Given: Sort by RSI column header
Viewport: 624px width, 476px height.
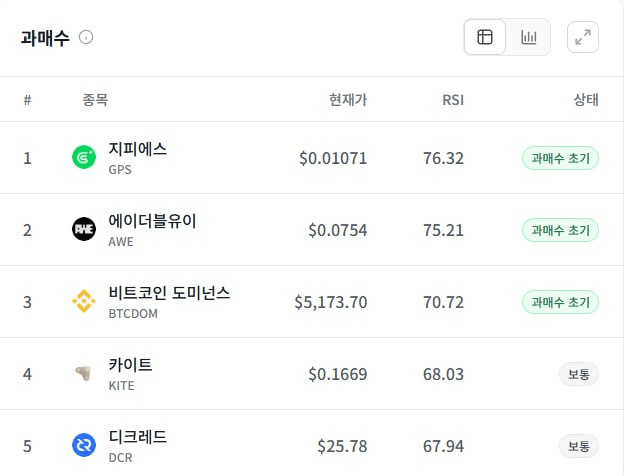Looking at the screenshot, I should point(453,100).
